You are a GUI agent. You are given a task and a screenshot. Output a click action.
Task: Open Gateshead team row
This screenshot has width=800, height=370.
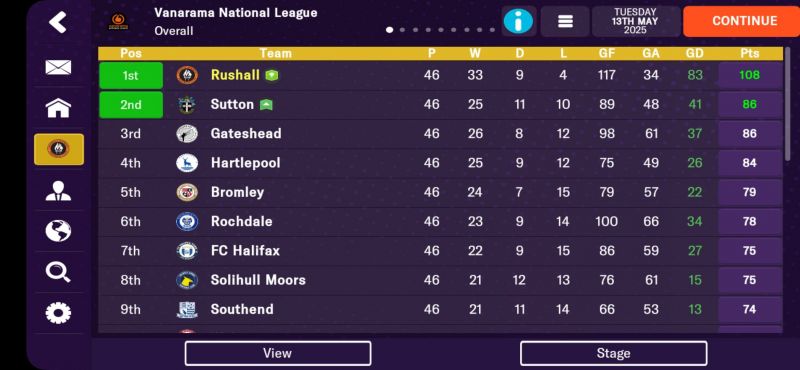(x=440, y=134)
